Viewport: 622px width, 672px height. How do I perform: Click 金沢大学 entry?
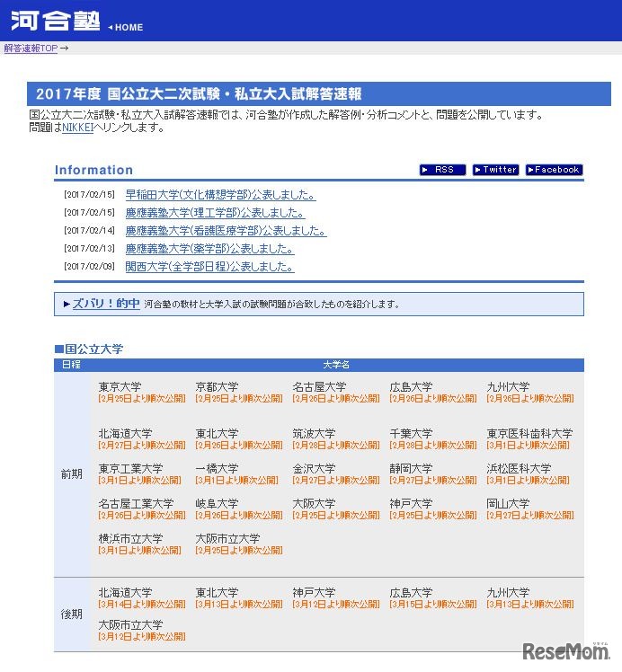[314, 469]
